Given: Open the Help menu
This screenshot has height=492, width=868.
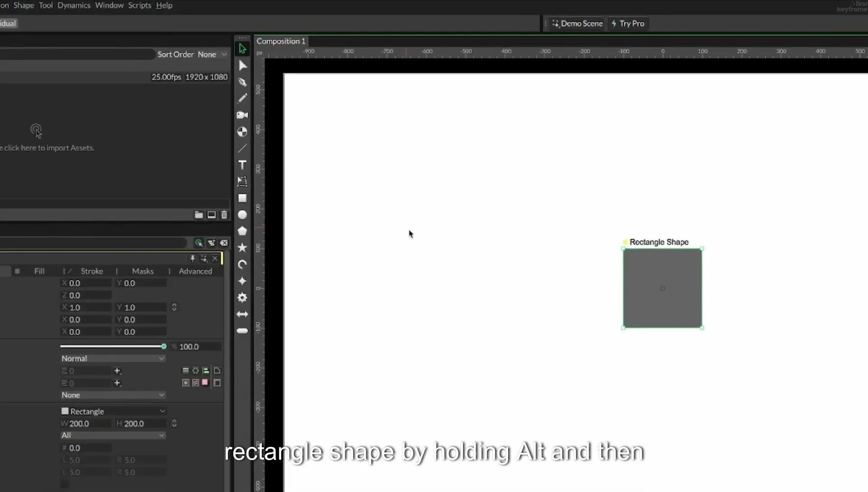Looking at the screenshot, I should (164, 5).
